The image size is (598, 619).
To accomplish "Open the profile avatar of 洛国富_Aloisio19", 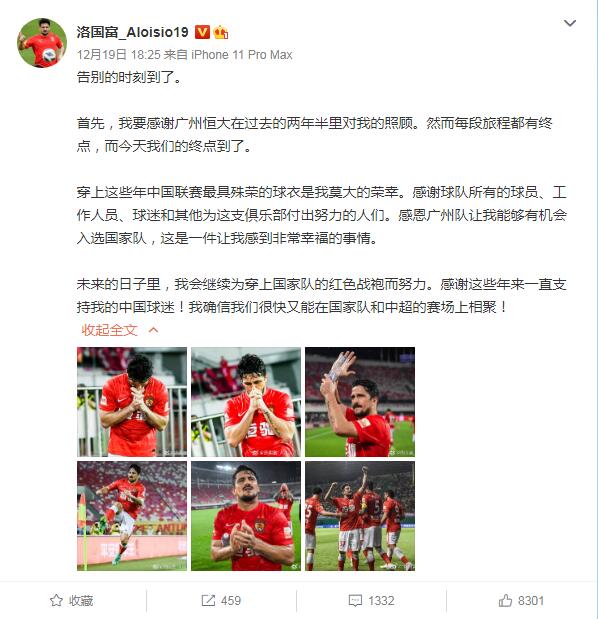I will [x=42, y=43].
